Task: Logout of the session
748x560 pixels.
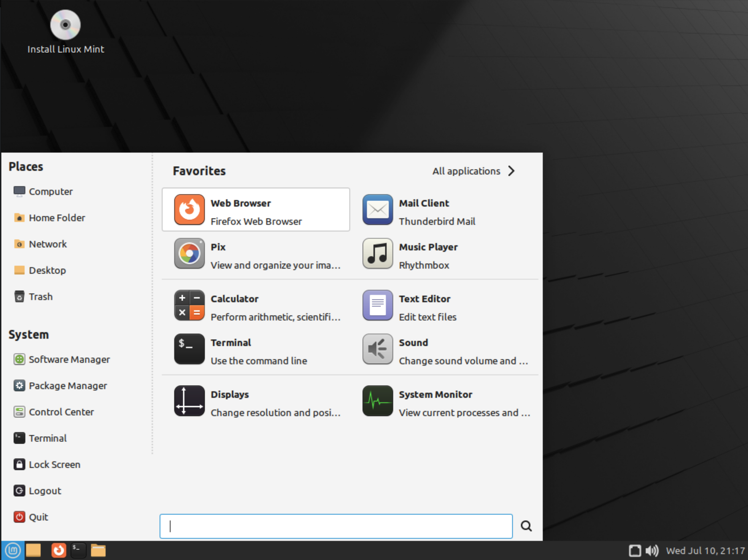Action: click(45, 491)
